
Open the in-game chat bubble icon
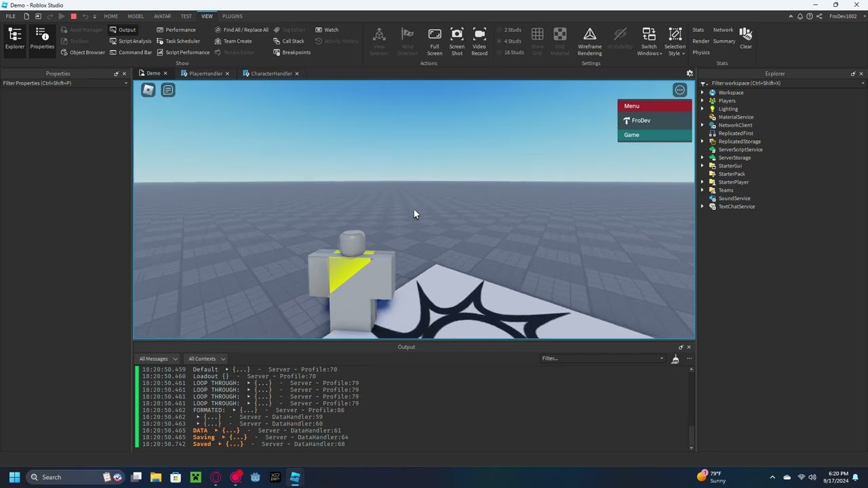tap(168, 90)
